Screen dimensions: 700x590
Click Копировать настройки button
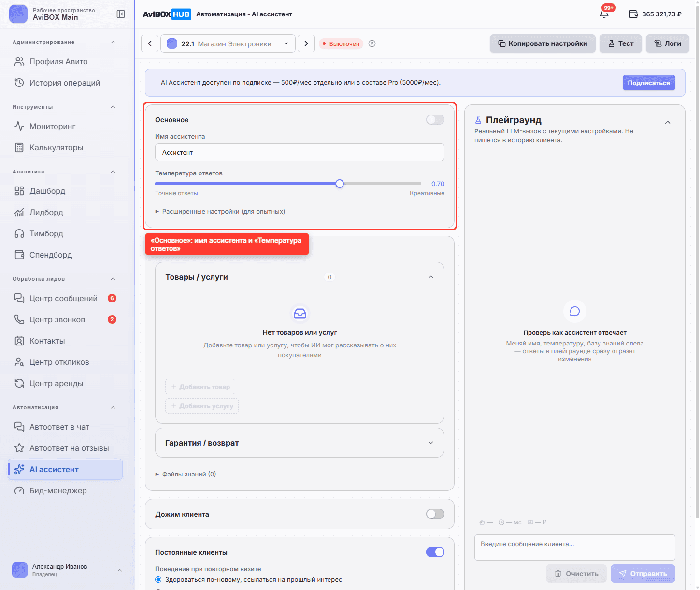[543, 43]
